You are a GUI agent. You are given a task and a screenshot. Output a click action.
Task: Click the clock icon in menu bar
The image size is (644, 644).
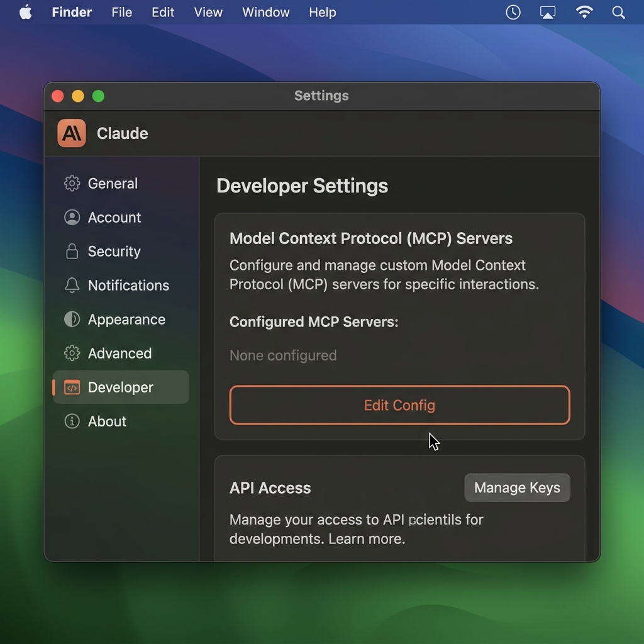point(513,13)
